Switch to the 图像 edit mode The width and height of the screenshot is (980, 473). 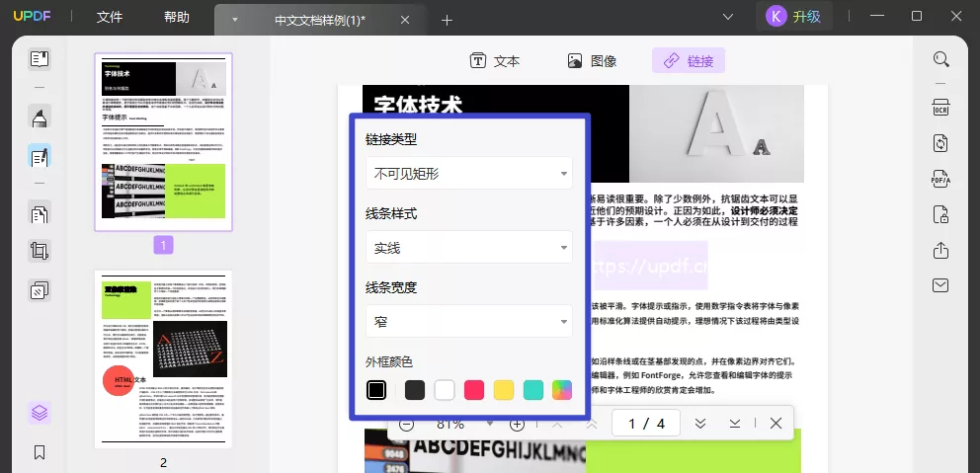(x=592, y=60)
